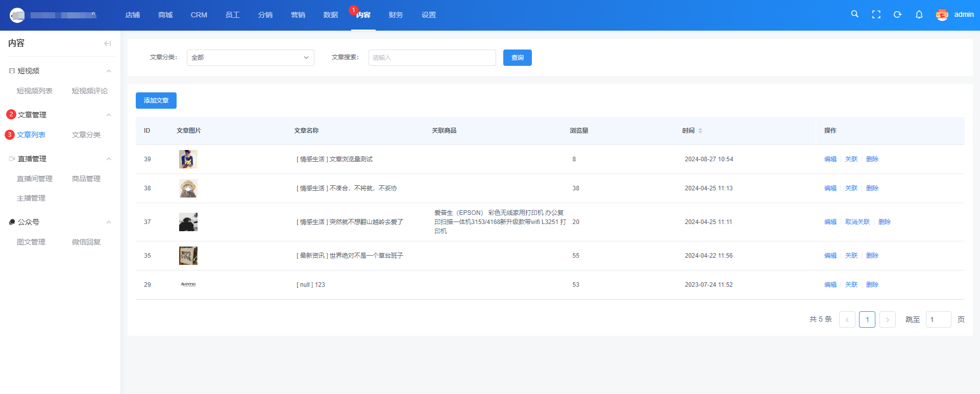Click the 文章搜索 input field
Image resolution: width=980 pixels, height=394 pixels.
(x=432, y=58)
